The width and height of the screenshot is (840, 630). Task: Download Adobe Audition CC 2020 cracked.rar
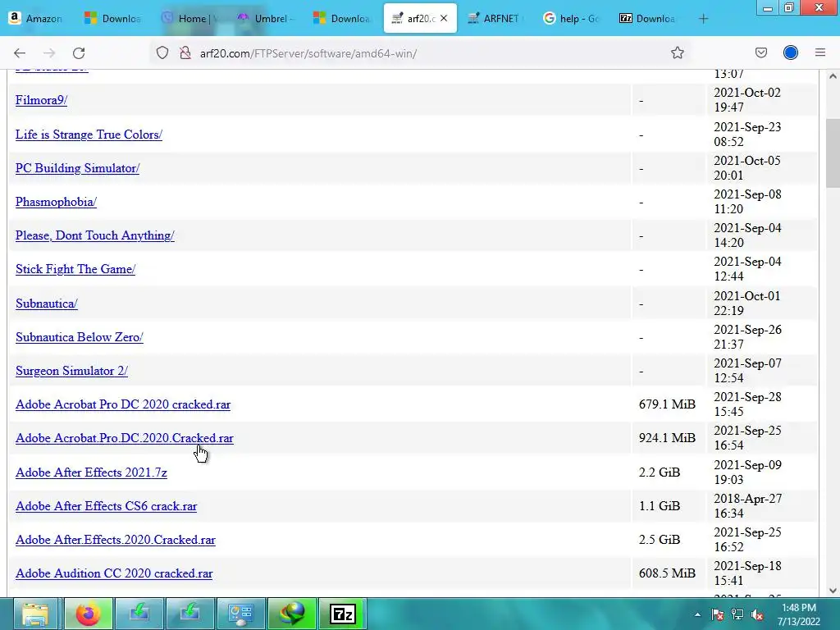[x=114, y=573]
